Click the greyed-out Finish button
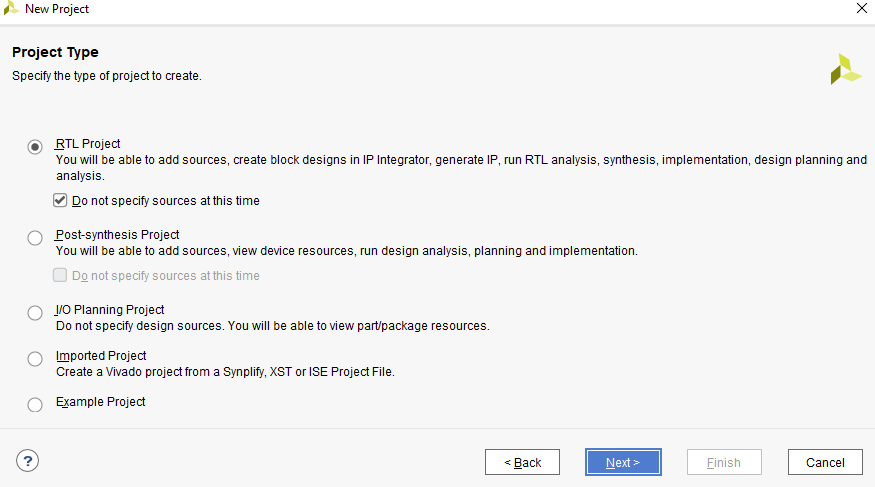875x487 pixels. [724, 462]
